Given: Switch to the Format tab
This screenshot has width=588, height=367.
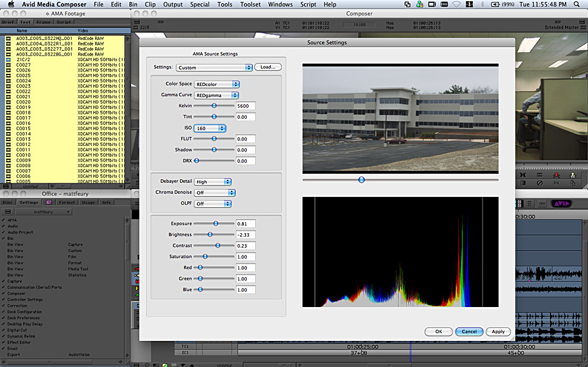Looking at the screenshot, I should click(x=67, y=202).
